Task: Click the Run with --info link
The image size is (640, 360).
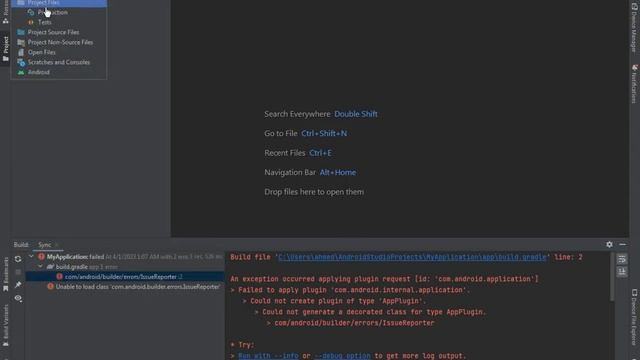Action: 268,356
